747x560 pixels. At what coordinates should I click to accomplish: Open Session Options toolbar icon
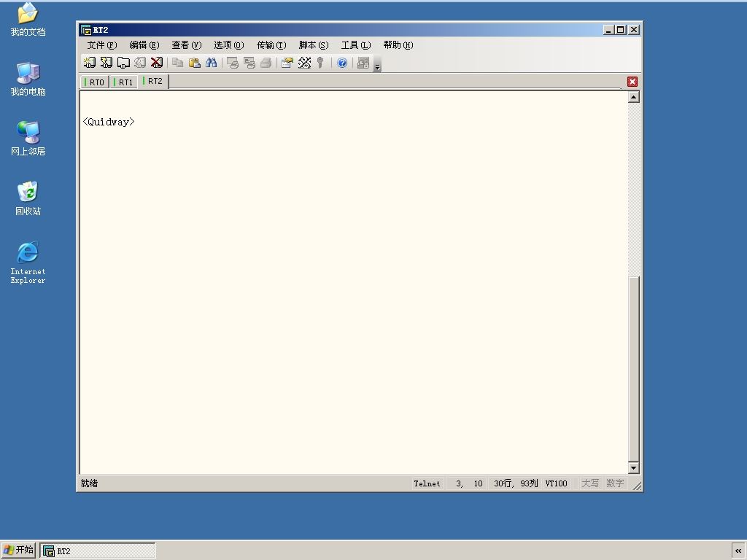[x=287, y=63]
